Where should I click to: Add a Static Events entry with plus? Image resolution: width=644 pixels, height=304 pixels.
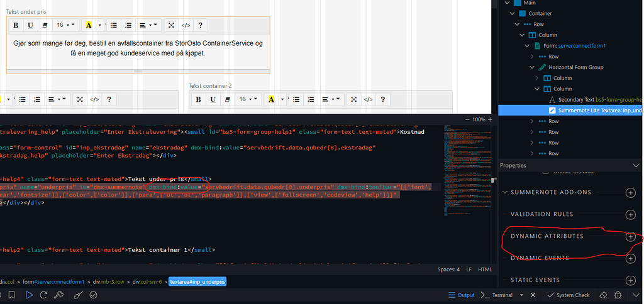pos(630,280)
